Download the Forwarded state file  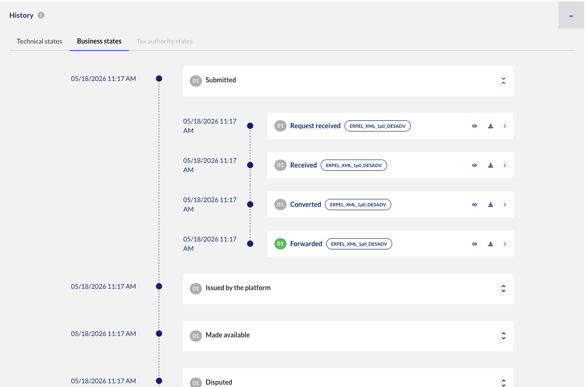[x=490, y=244]
